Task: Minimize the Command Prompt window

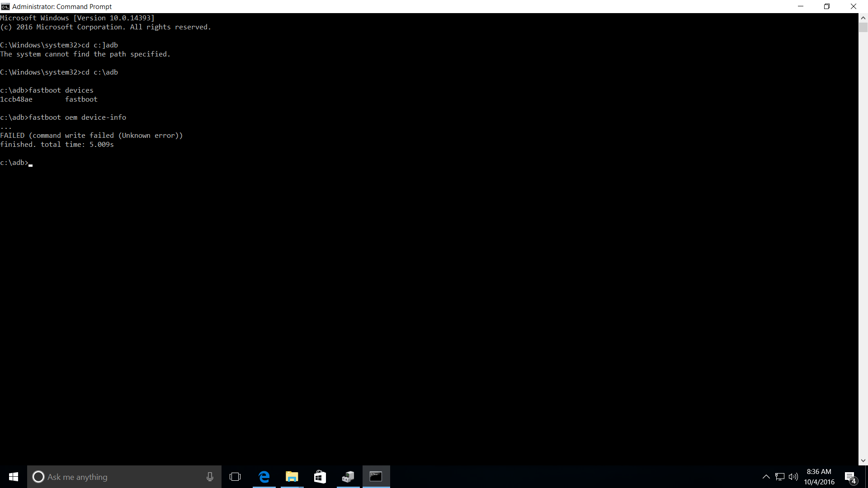Action: [x=801, y=6]
